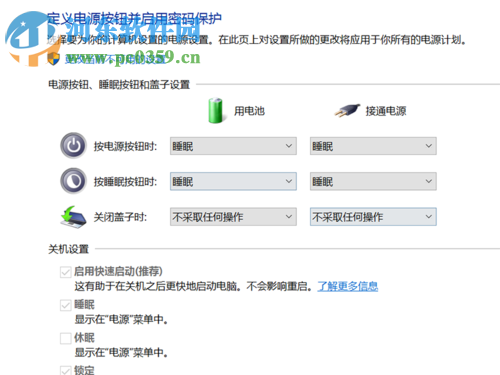This screenshot has height=375, width=500.
Task: Open the 了解更多信息 link
Action: [x=348, y=286]
